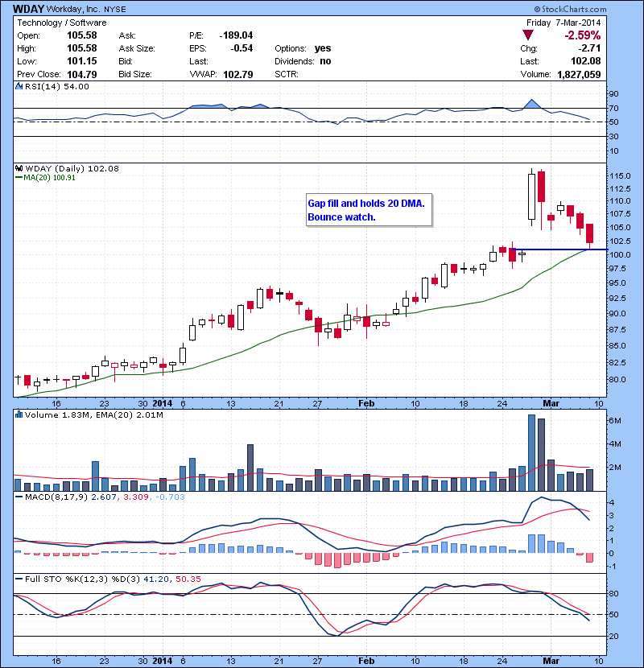
Task: Click the date 'Friday 7-Mar-2014'
Action: 563,23
